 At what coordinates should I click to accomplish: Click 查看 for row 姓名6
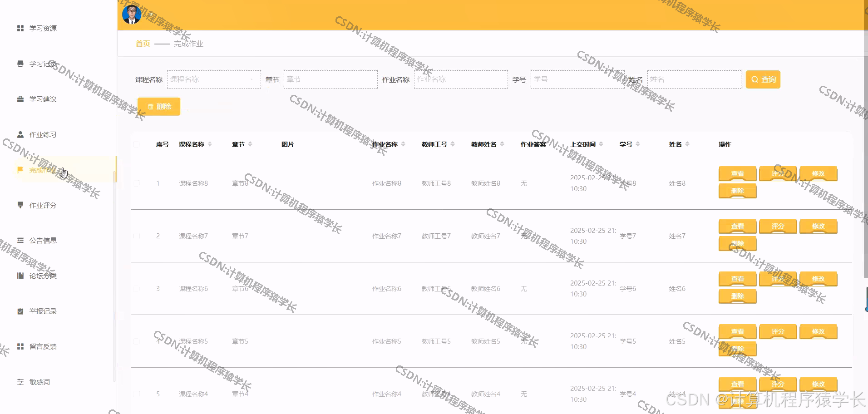[737, 279]
